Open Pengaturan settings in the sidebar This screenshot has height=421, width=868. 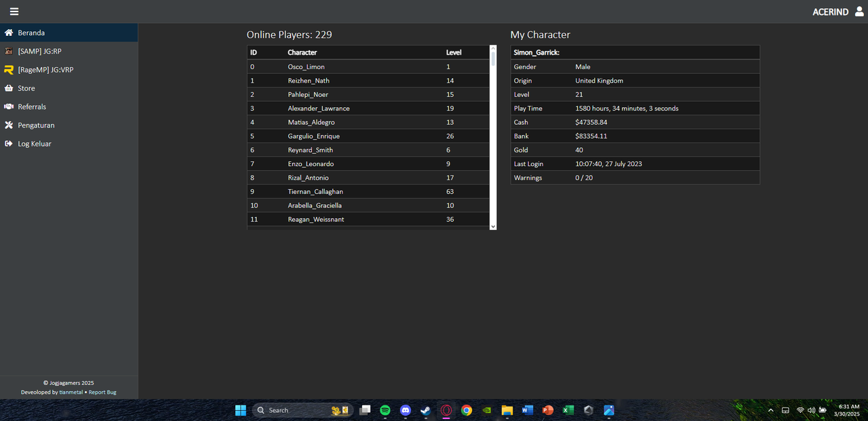tap(69, 125)
